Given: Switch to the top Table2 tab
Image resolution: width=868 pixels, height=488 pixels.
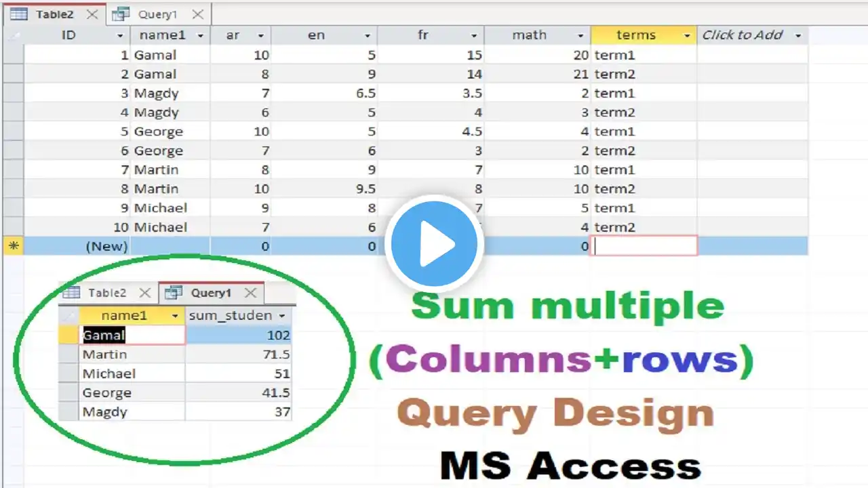Looking at the screenshot, I should [x=54, y=14].
